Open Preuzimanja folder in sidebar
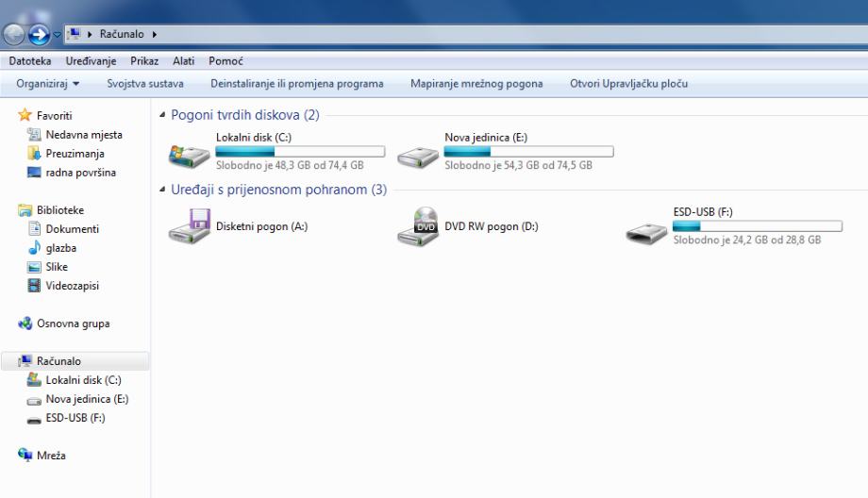Viewport: 868px width, 498px height. pos(75,154)
